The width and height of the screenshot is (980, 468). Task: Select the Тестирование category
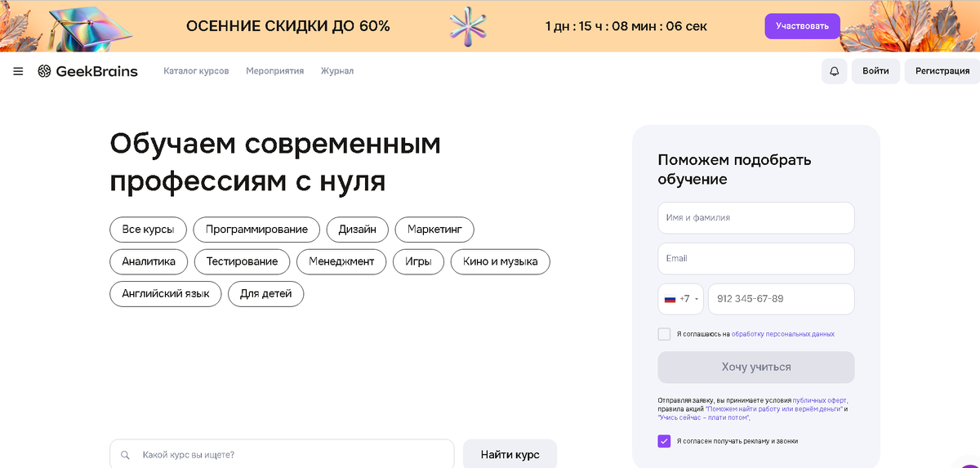click(x=242, y=261)
